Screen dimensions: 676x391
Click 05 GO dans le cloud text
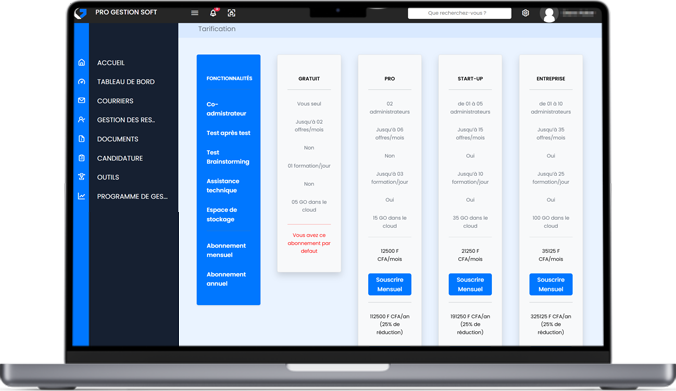coord(309,206)
